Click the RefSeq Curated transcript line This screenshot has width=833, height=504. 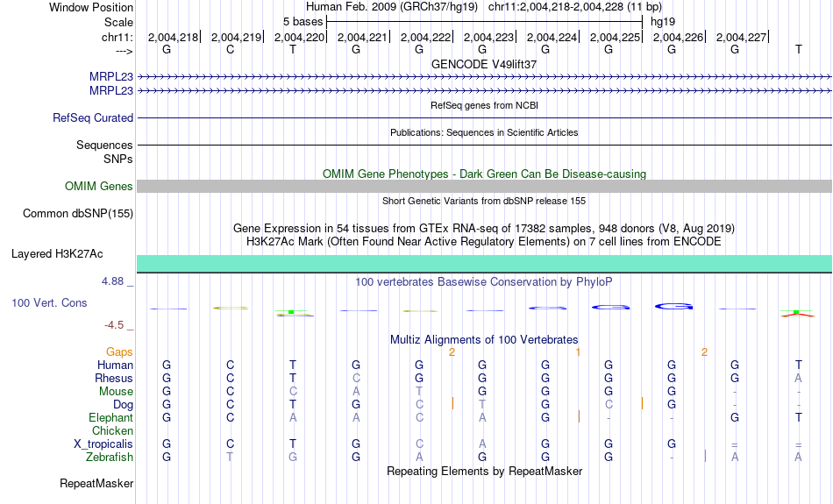[485, 118]
